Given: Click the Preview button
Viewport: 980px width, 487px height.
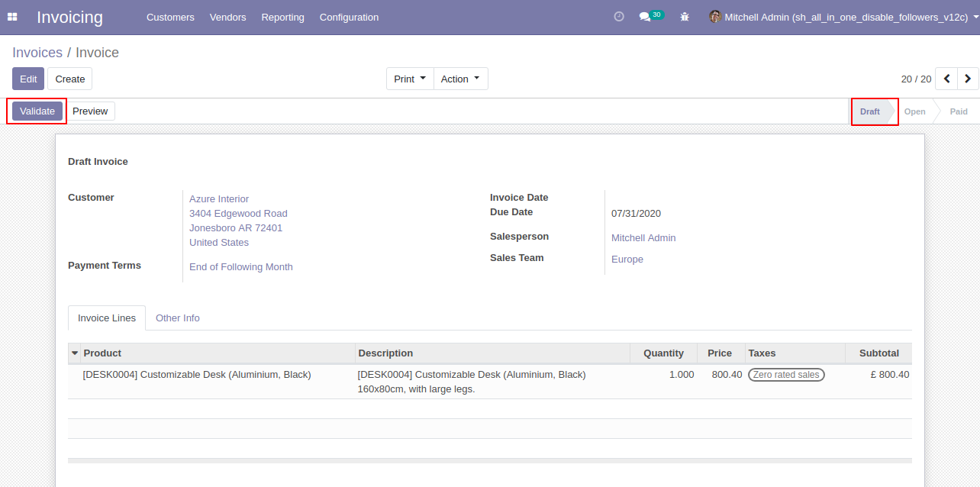Looking at the screenshot, I should (90, 111).
